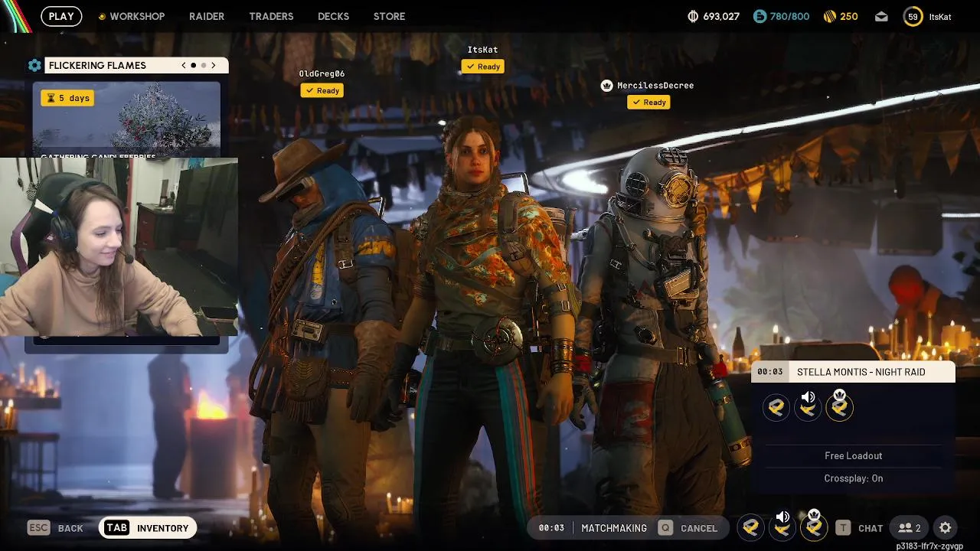Click the ItsKat username in the top bar
The width and height of the screenshot is (980, 551).
(940, 16)
